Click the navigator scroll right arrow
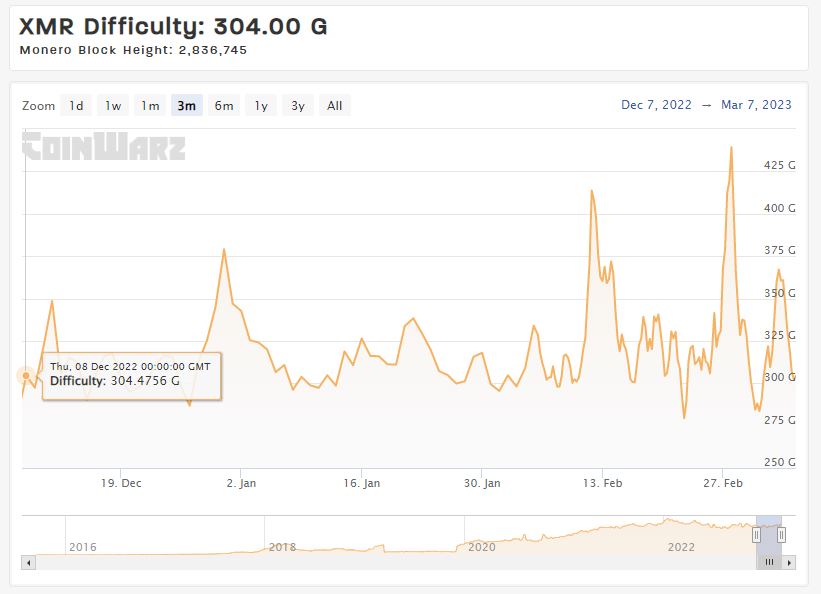Viewport: 821px width, 594px height. (789, 563)
